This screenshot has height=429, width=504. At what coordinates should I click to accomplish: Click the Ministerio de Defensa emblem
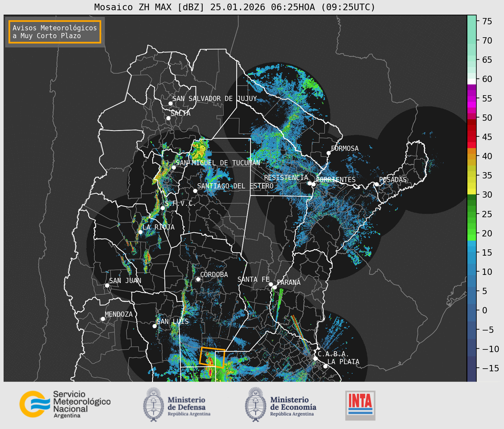[x=154, y=404]
